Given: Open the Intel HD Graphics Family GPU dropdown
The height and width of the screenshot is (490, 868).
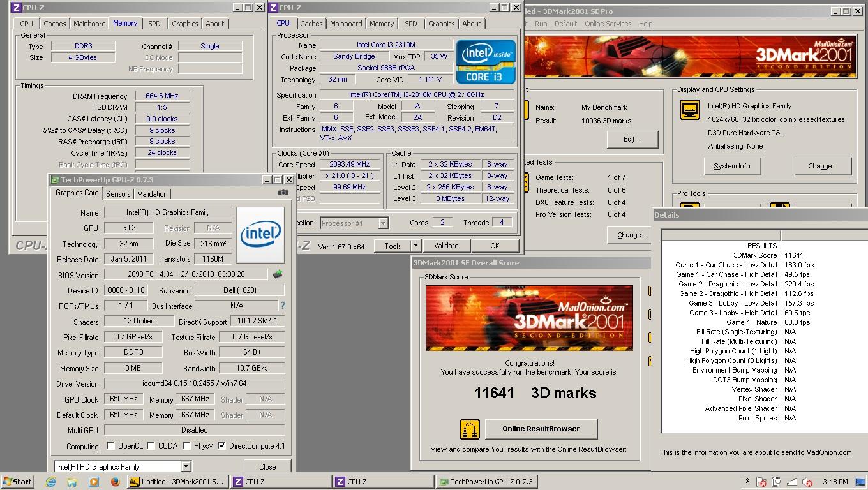Looking at the screenshot, I should click(x=186, y=466).
